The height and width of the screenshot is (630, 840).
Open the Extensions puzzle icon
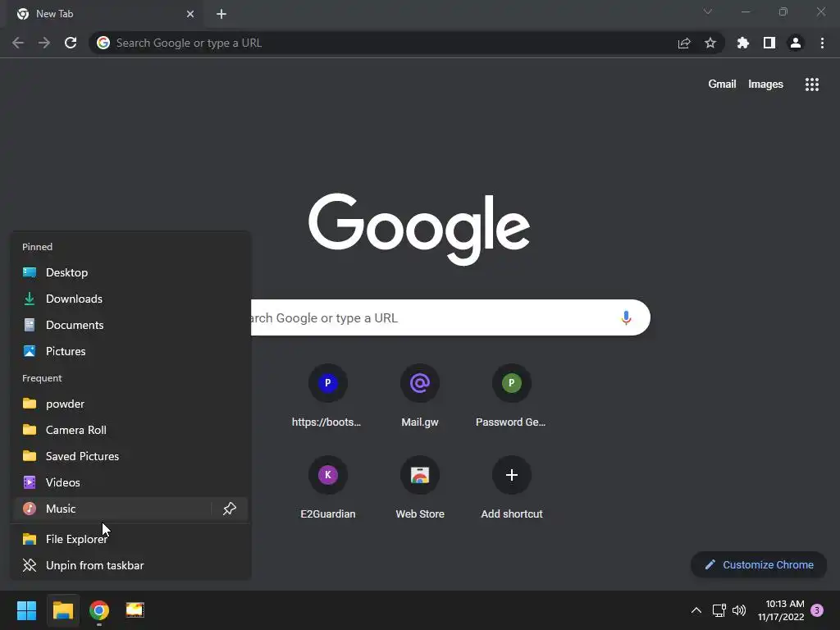(x=743, y=43)
